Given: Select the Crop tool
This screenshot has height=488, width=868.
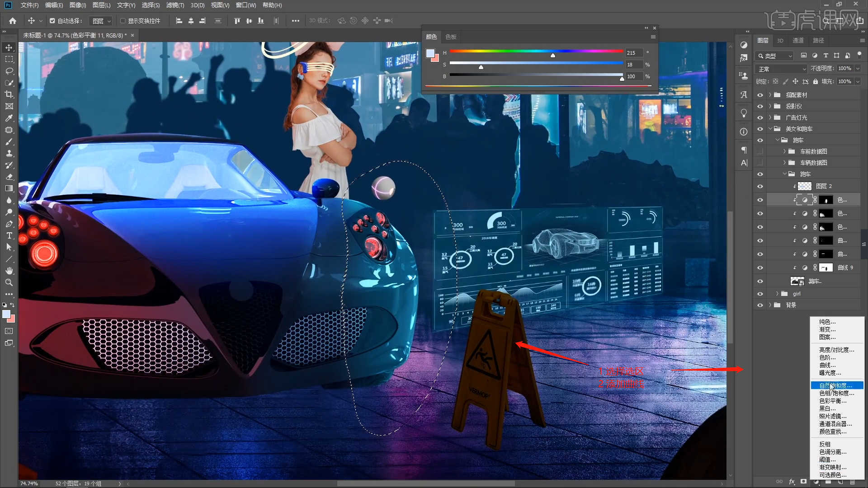Looking at the screenshot, I should pyautogui.click(x=9, y=94).
